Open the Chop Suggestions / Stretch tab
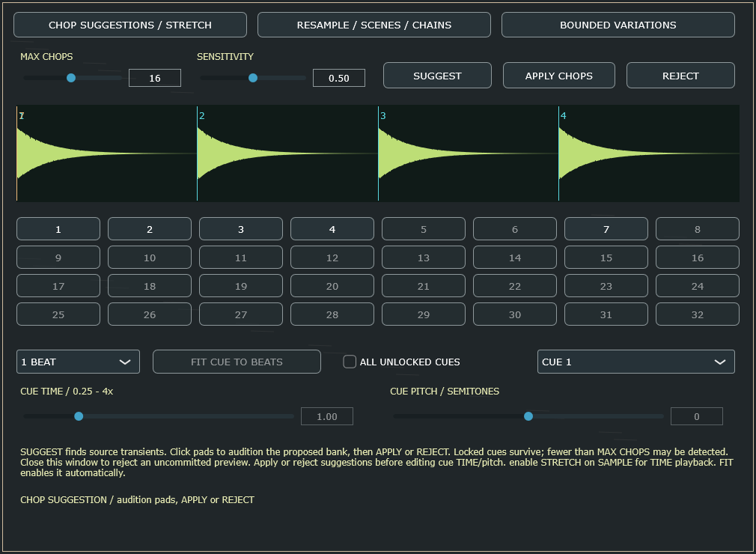Viewport: 756px width, 554px height. pos(130,25)
